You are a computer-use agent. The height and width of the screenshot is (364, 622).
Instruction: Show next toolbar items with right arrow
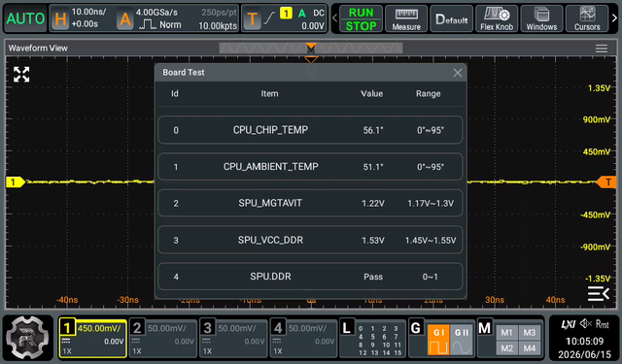click(614, 18)
